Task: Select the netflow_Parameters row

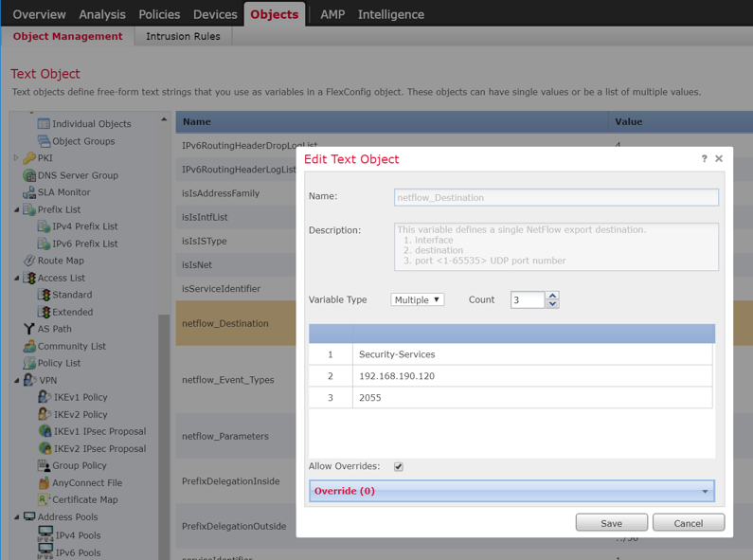Action: click(x=236, y=436)
